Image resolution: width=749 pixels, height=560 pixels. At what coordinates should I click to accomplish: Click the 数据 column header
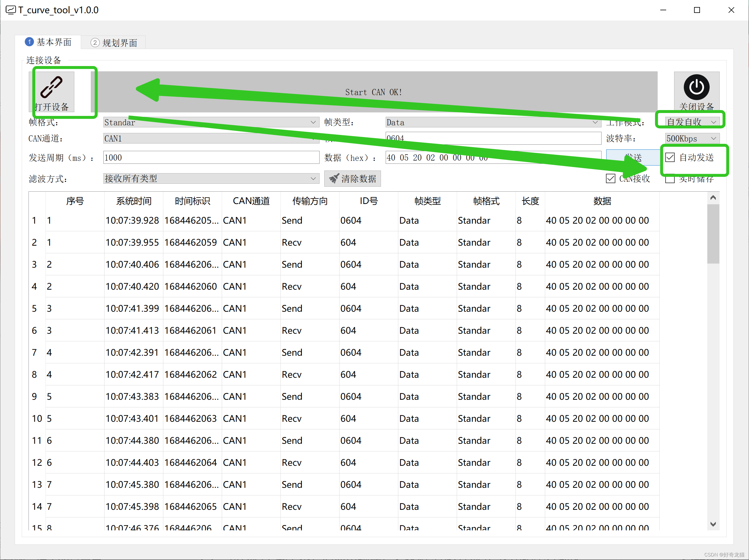602,201
